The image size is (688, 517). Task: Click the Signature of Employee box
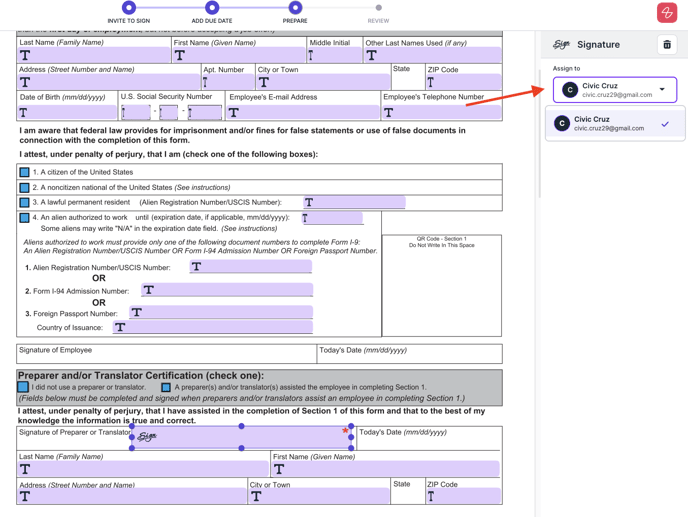(166, 354)
